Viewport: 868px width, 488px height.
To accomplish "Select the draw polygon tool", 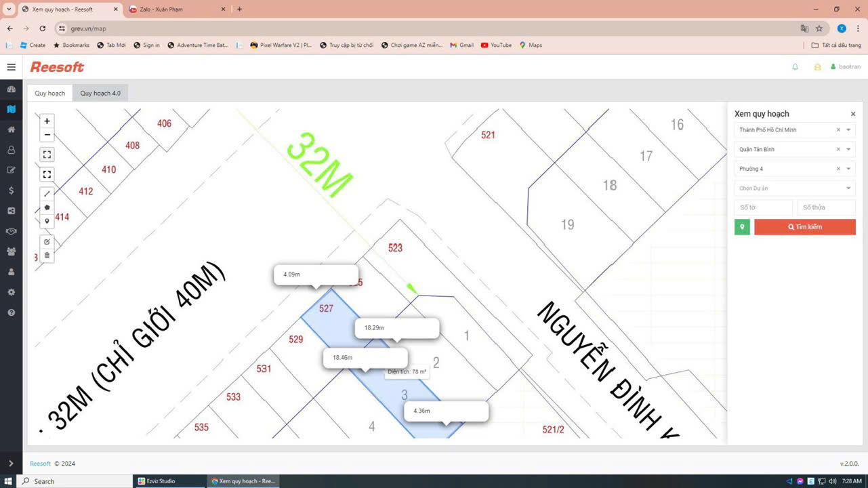I will click(47, 207).
